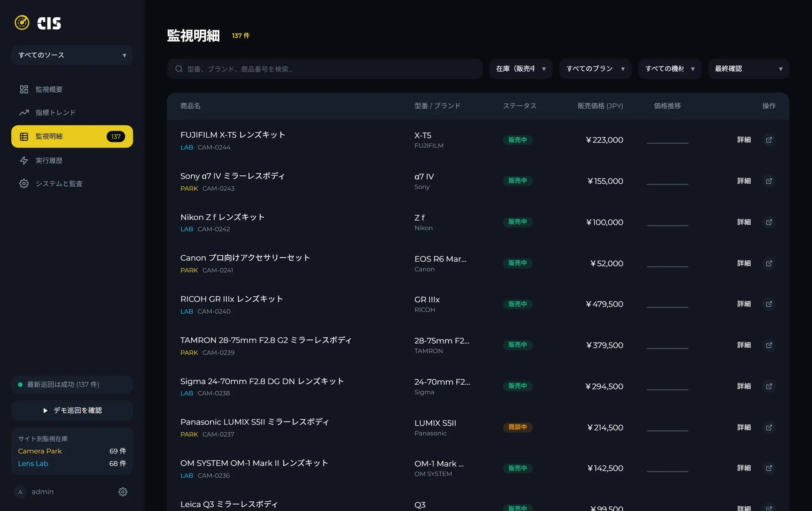The width and height of the screenshot is (812, 511).
Task: Open external link for Canon accessory set
Action: click(x=769, y=263)
